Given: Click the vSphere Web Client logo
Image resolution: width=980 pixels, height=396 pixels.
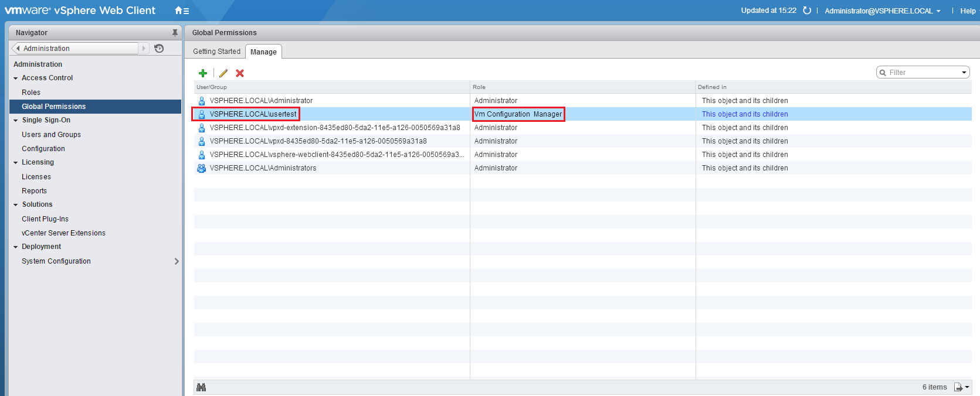Looking at the screenshot, I should click(x=80, y=11).
